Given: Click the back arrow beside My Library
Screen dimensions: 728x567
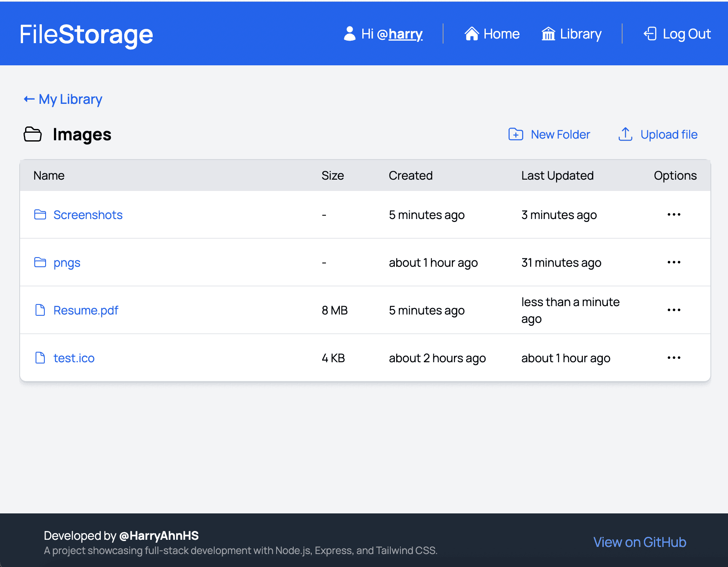Looking at the screenshot, I should 29,99.
